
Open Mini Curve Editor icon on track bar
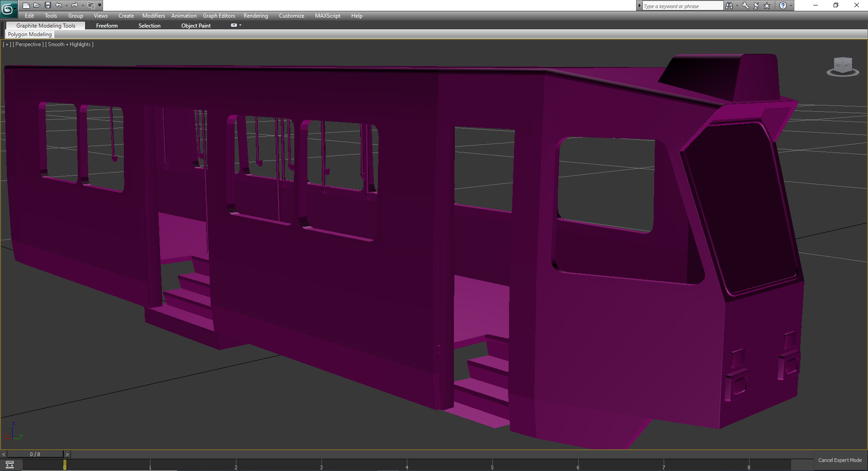pyautogui.click(x=9, y=465)
